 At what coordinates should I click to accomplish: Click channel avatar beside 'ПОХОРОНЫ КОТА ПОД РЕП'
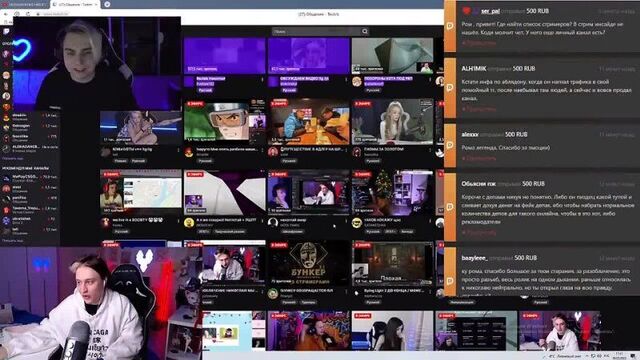click(x=357, y=81)
